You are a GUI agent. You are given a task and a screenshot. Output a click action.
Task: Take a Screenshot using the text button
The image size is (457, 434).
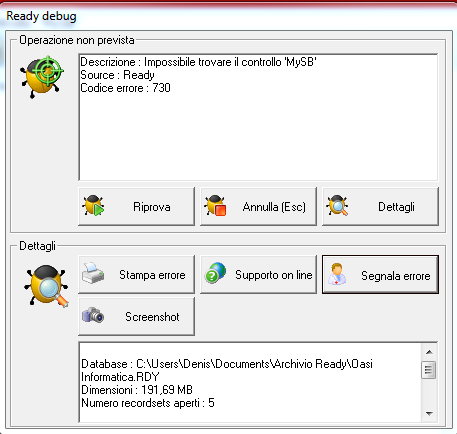pyautogui.click(x=152, y=317)
